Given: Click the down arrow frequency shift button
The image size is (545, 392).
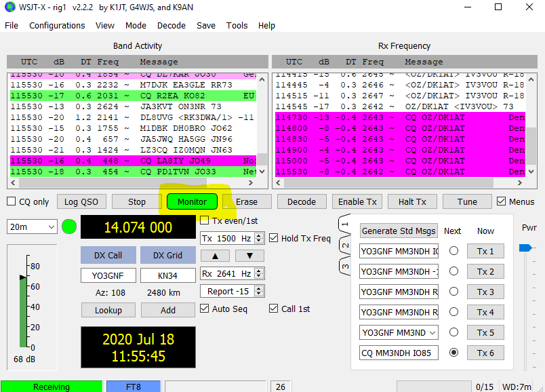Looking at the screenshot, I should [x=249, y=256].
